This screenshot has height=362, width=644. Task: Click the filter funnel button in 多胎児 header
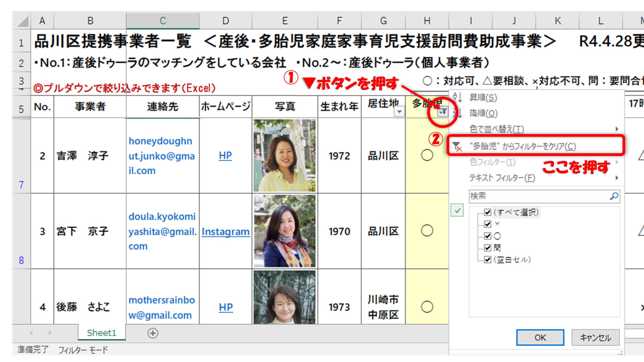[x=443, y=112]
